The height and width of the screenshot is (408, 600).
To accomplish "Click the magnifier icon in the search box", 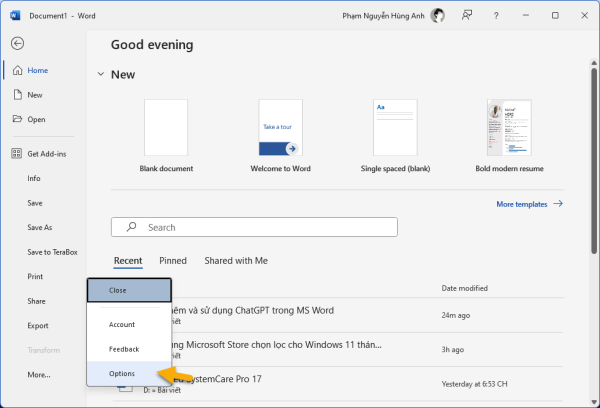I will click(131, 227).
